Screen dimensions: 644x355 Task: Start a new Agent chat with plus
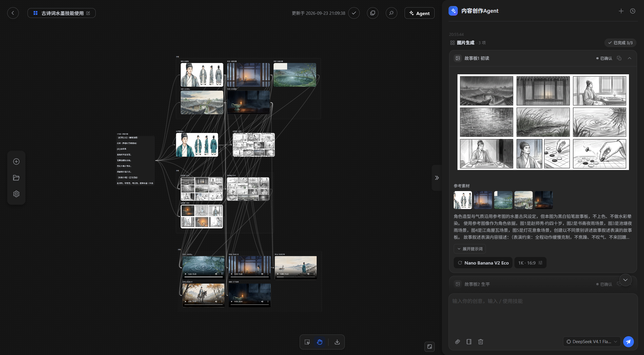point(621,11)
